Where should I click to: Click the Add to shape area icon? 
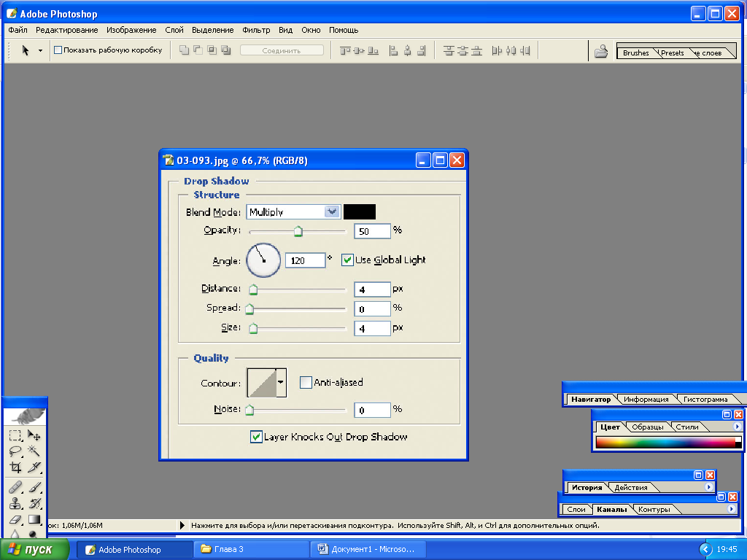click(x=184, y=50)
